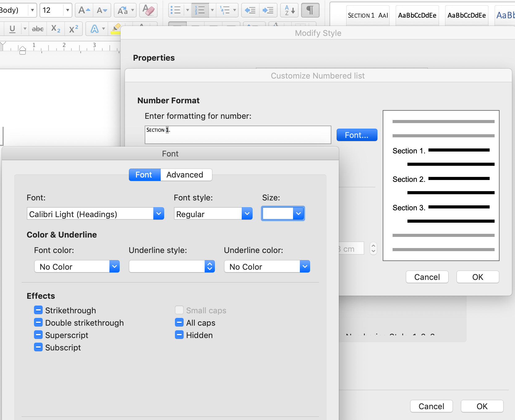
Task: Click the Clear Formatting eraser icon
Action: click(148, 10)
